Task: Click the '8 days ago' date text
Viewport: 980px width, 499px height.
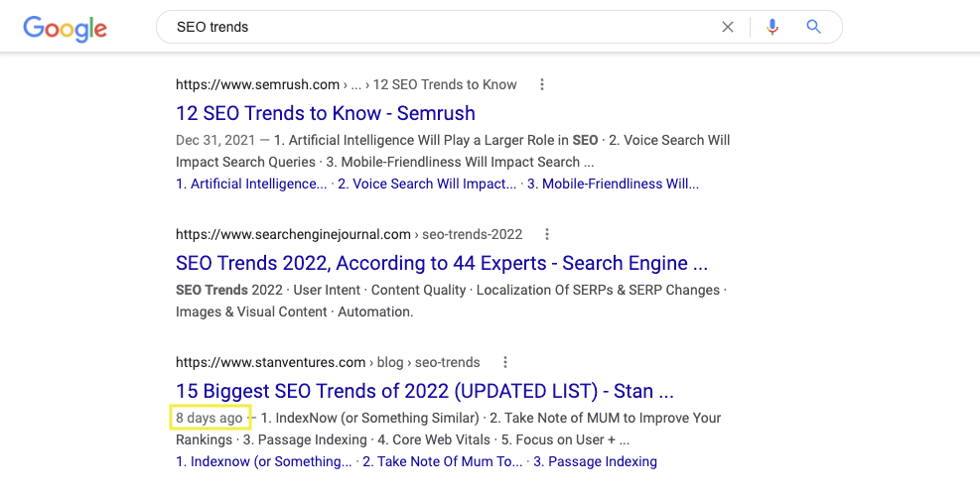Action: (210, 418)
